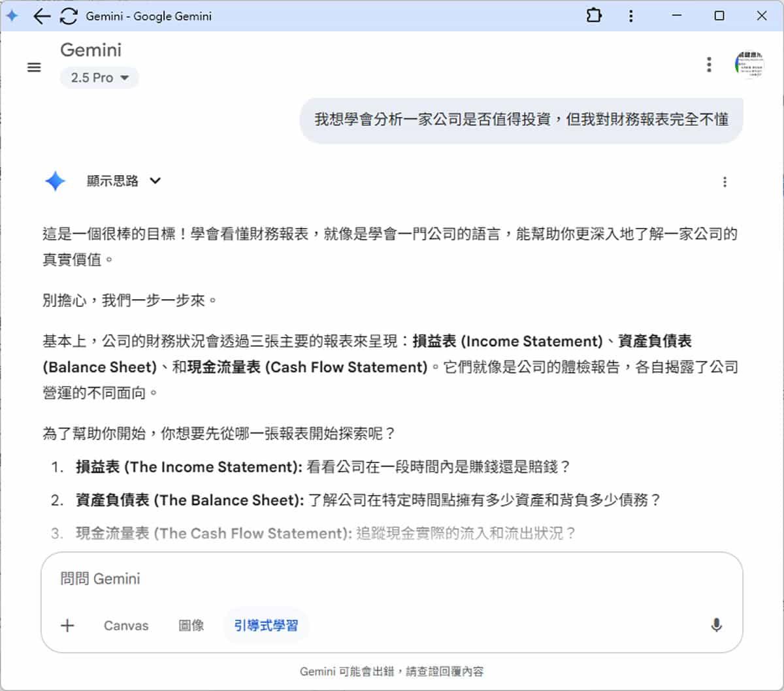Open the browser three-dot menu
Image resolution: width=784 pixels, height=691 pixels.
630,16
